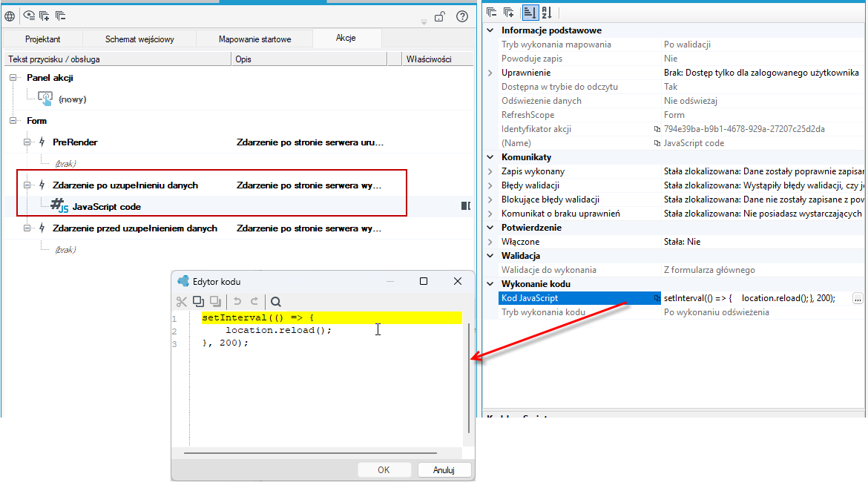Confirm the code editor with OK

tap(384, 469)
